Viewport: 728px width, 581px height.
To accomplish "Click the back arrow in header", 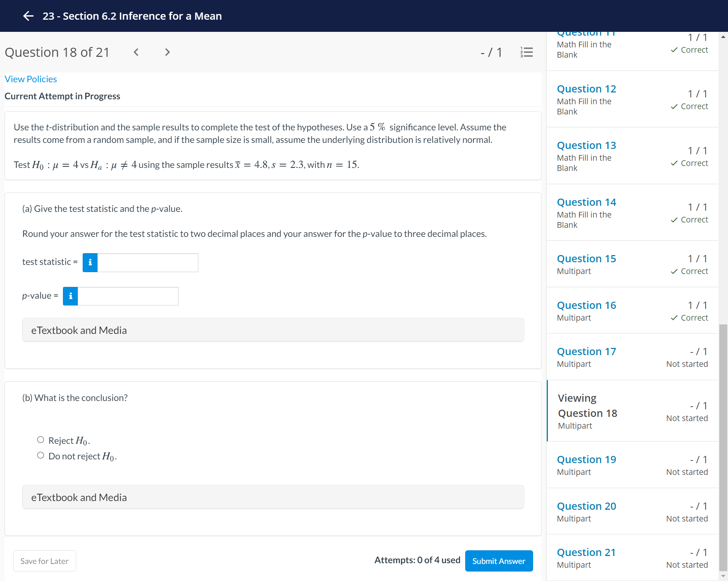I will [x=28, y=16].
